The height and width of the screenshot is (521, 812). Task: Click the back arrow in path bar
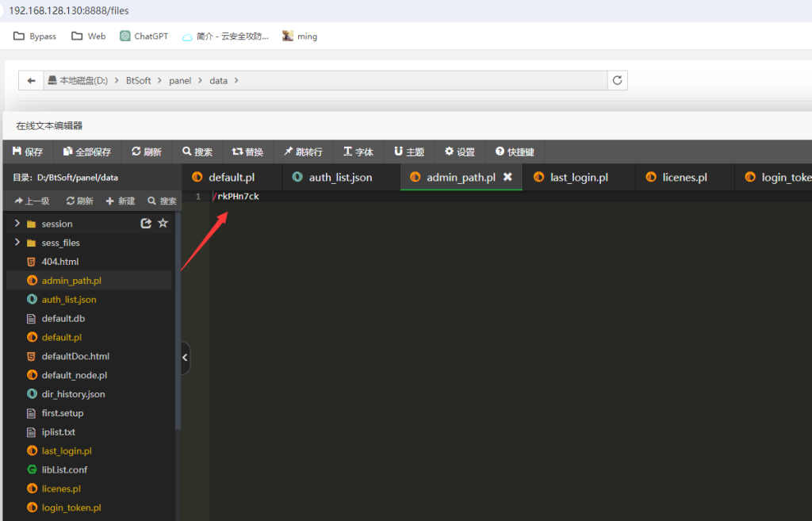[x=31, y=81]
